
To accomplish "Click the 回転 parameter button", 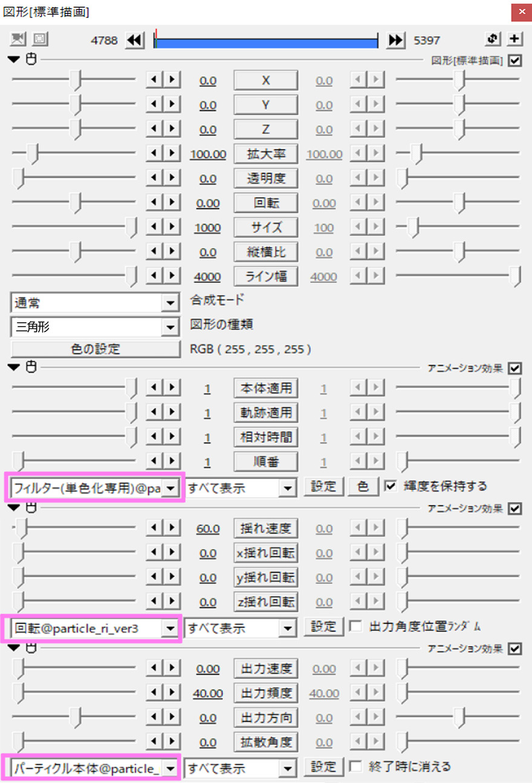I will pos(265,203).
